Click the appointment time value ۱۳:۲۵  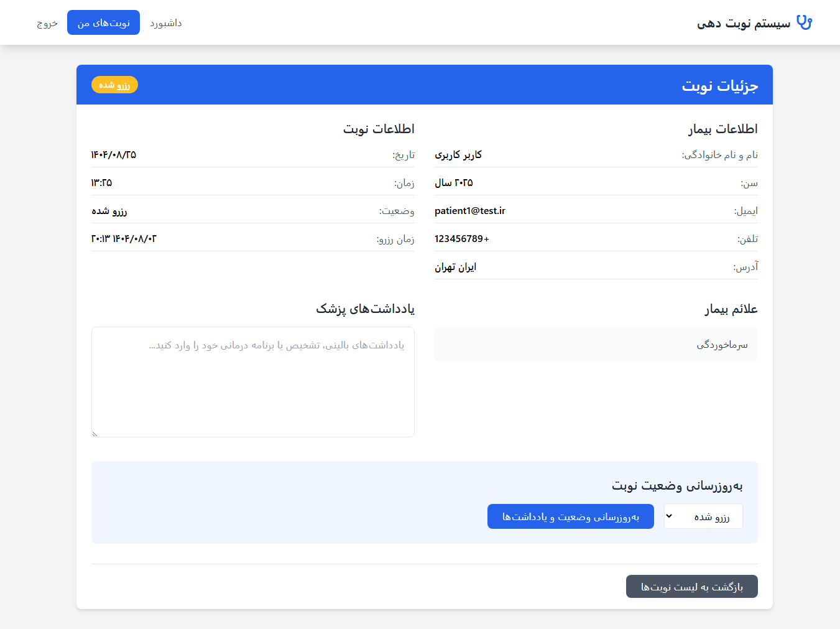[102, 183]
